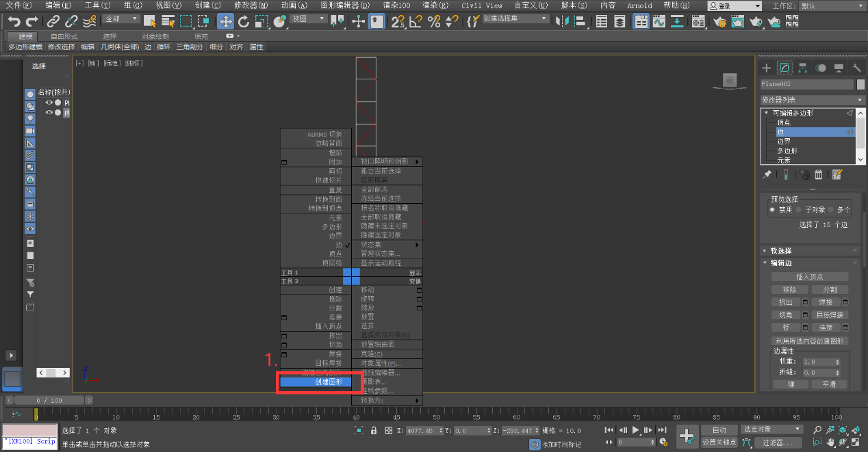This screenshot has height=452, width=868.
Task: Click the 0 / 100 time slider handle
Action: pos(49,400)
